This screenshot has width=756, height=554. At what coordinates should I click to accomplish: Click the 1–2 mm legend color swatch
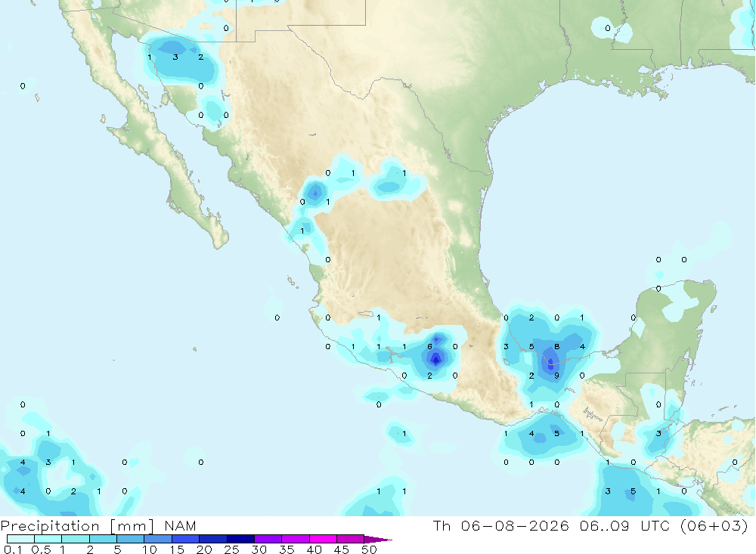(x=76, y=539)
